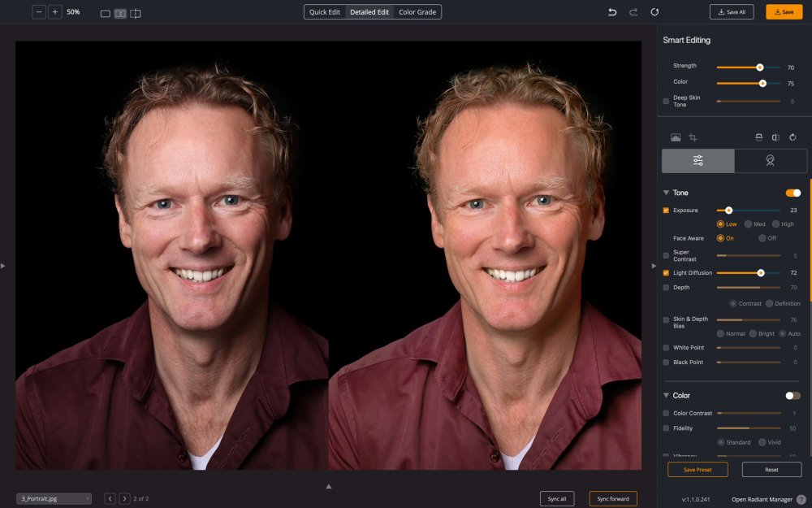The height and width of the screenshot is (508, 812).
Task: Adjust the Light Diffusion slider handle
Action: click(x=761, y=272)
